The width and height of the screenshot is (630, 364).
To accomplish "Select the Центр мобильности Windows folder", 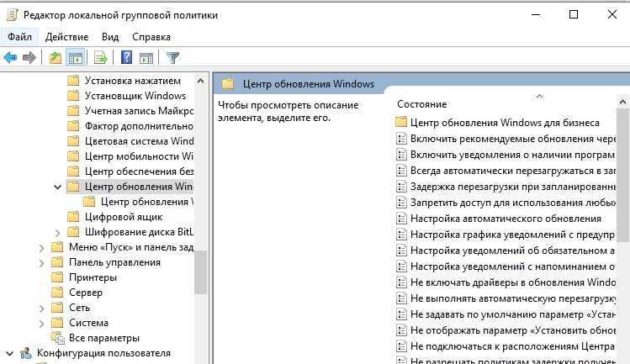I will pos(139,156).
